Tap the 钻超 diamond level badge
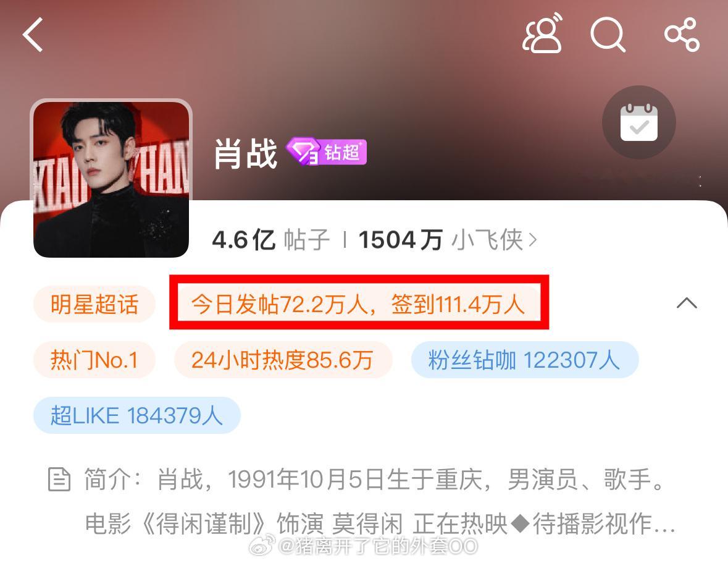This screenshot has width=728, height=563. [x=327, y=152]
